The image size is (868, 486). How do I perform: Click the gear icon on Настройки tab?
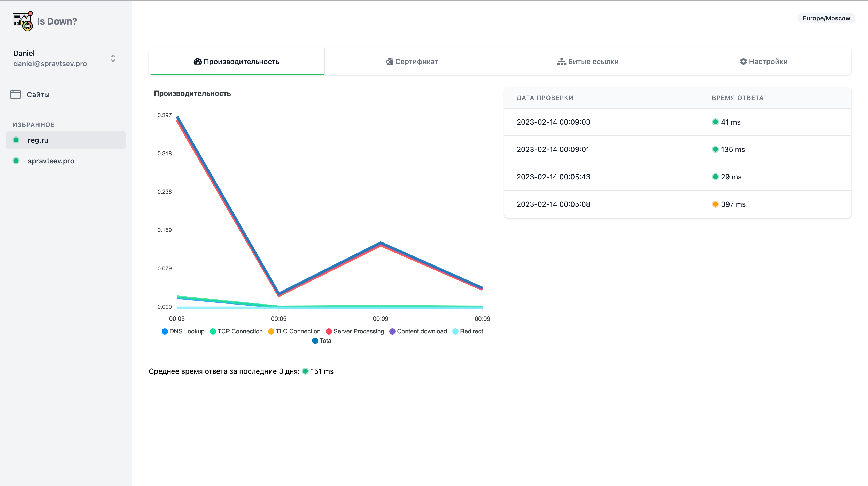pos(743,61)
